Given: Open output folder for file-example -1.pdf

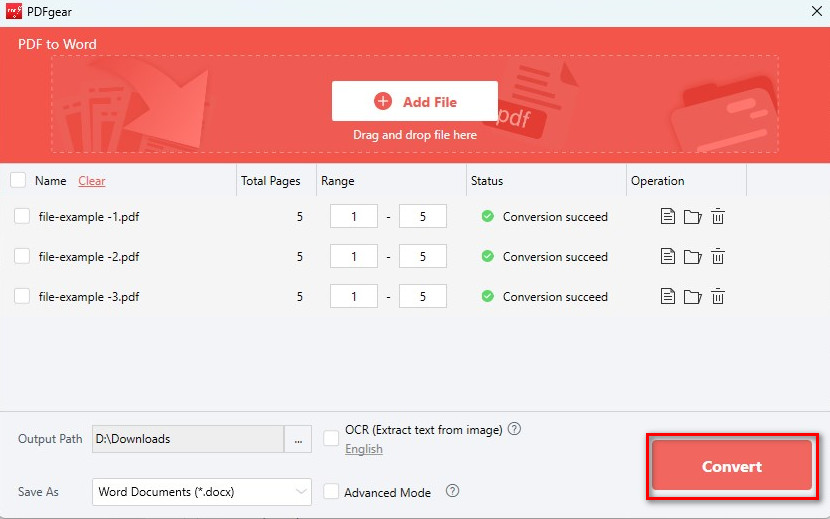Looking at the screenshot, I should pyautogui.click(x=692, y=217).
